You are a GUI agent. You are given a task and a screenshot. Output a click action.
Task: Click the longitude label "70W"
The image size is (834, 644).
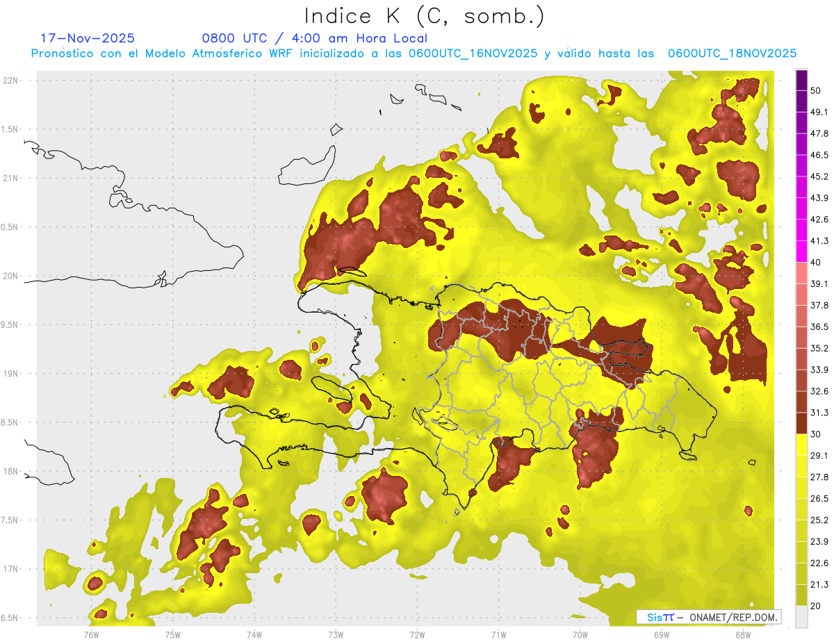580,634
